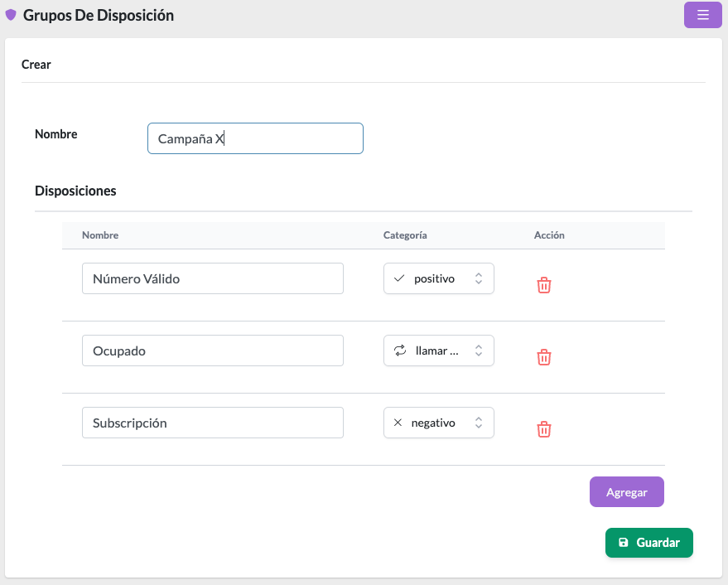Remove the Subscripción disposition row
Screen dimensions: 728x585
tap(543, 429)
